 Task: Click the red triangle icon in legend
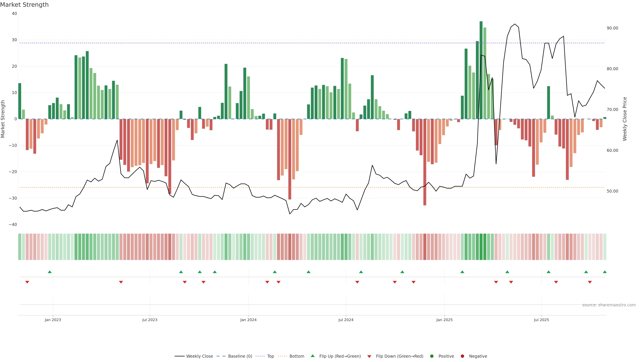coord(369,356)
